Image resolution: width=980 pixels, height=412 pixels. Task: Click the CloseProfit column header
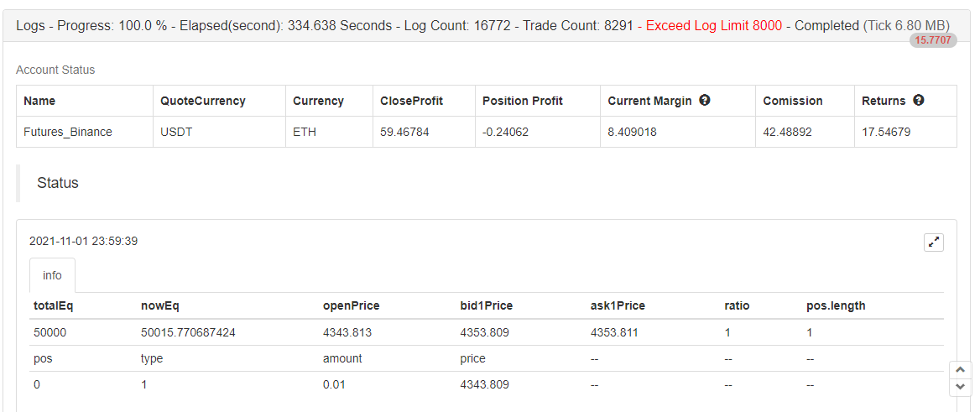(411, 101)
